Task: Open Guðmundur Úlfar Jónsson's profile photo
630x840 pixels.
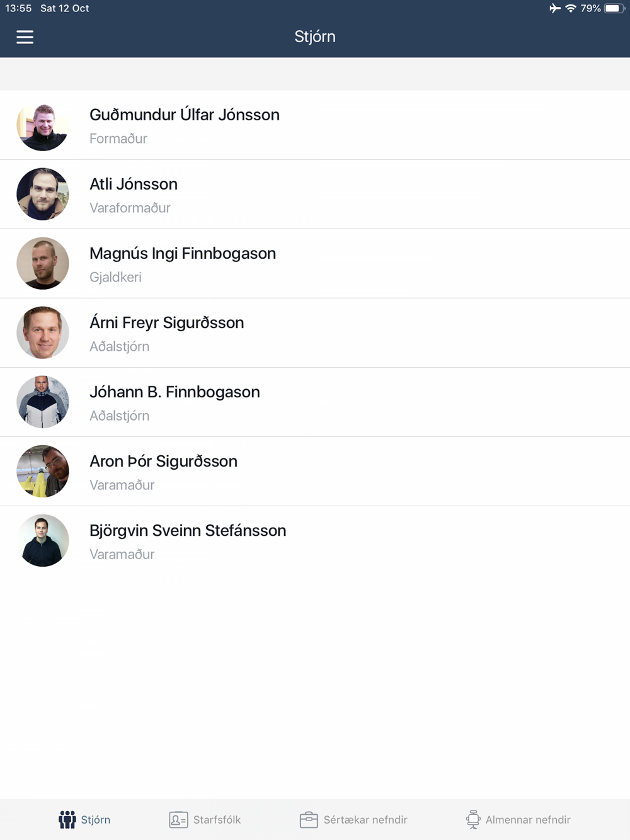Action: (43, 125)
